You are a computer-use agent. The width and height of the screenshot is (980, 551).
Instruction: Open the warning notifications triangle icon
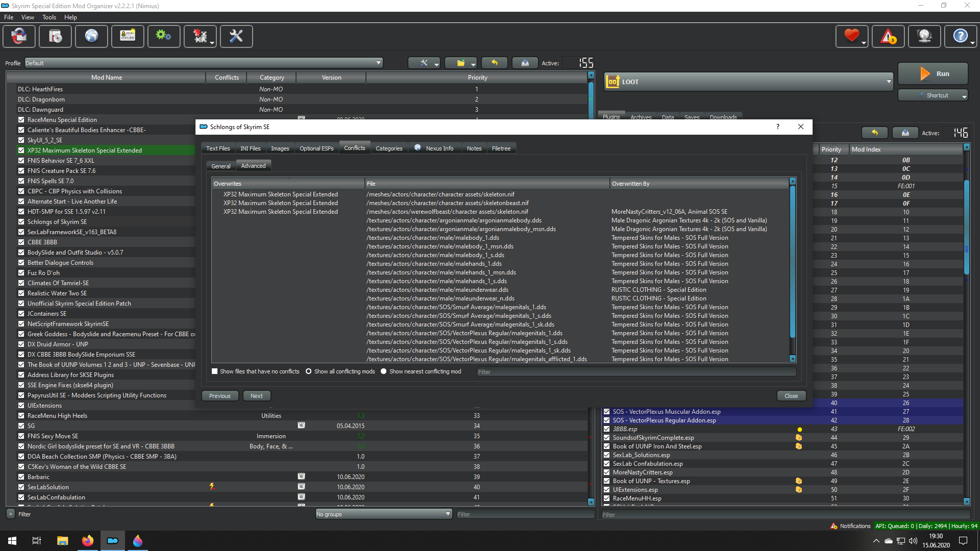tap(888, 36)
